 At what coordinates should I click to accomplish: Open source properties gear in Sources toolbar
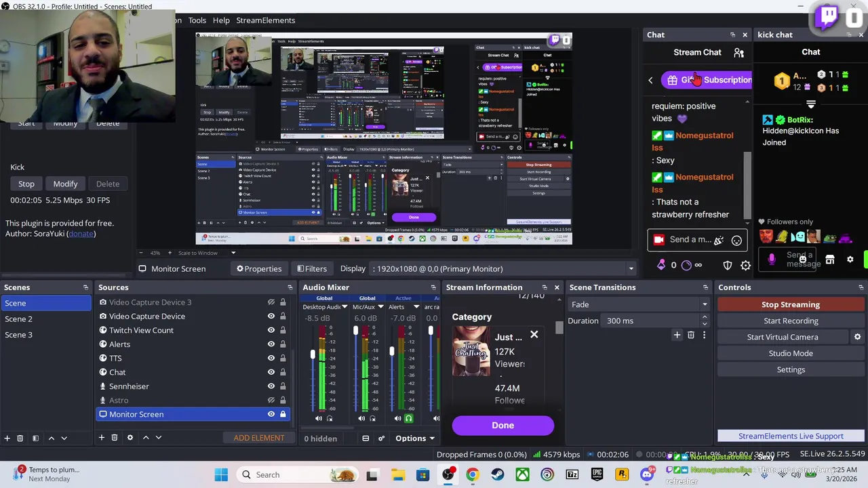pos(130,438)
